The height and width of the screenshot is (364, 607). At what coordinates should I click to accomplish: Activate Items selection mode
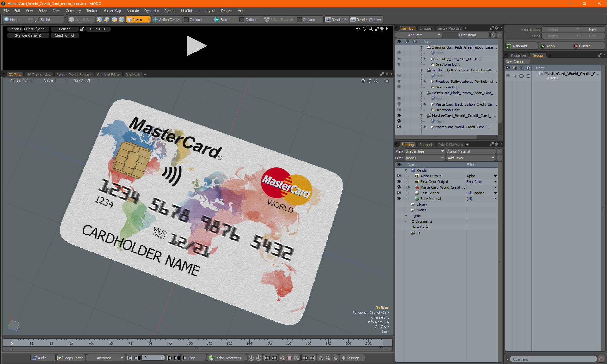point(138,20)
